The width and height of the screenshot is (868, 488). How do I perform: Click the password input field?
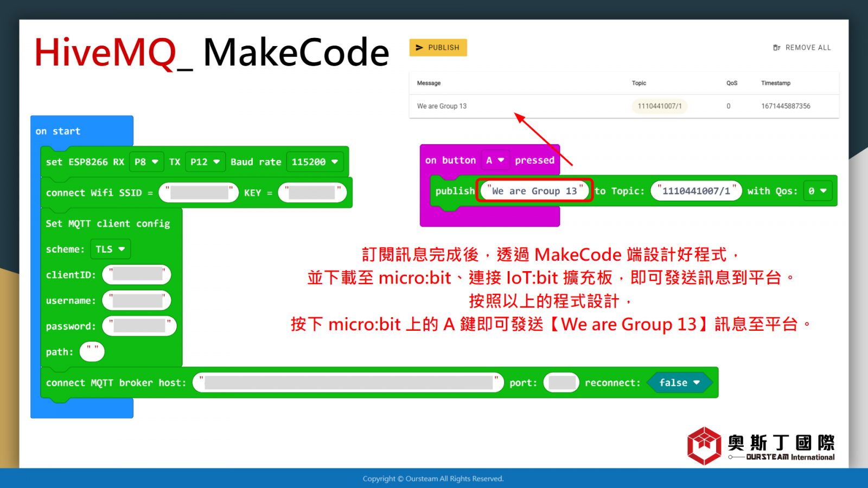tap(139, 326)
